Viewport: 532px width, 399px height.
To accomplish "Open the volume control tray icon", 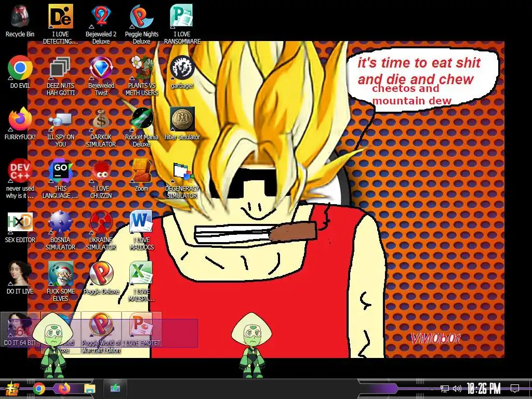I will point(457,389).
